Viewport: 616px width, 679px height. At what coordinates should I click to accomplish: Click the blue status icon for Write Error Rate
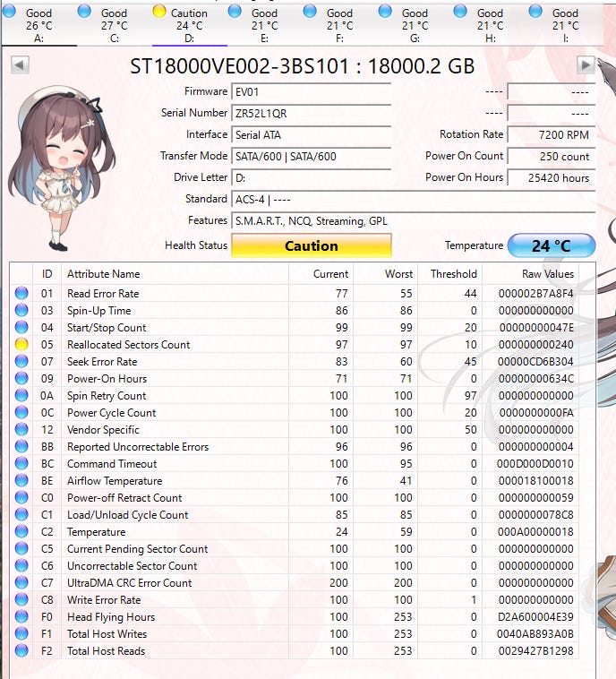pos(21,600)
